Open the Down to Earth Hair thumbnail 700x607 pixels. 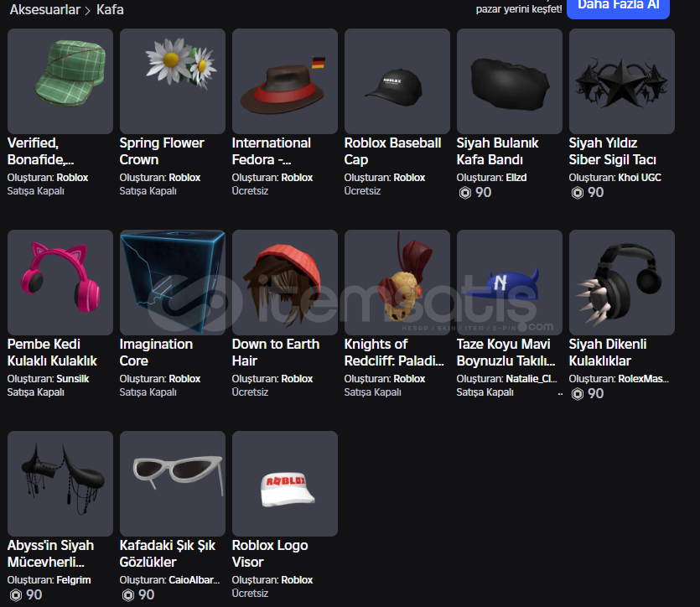(285, 283)
